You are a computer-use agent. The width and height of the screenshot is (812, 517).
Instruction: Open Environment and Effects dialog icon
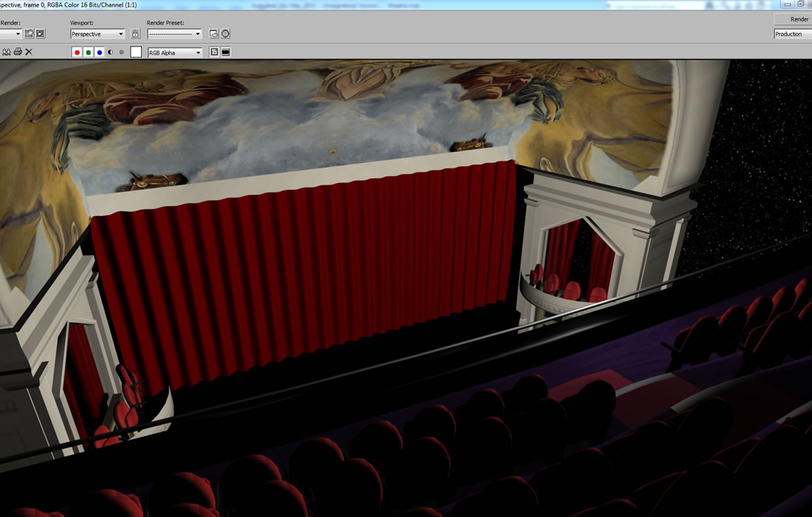pos(225,34)
